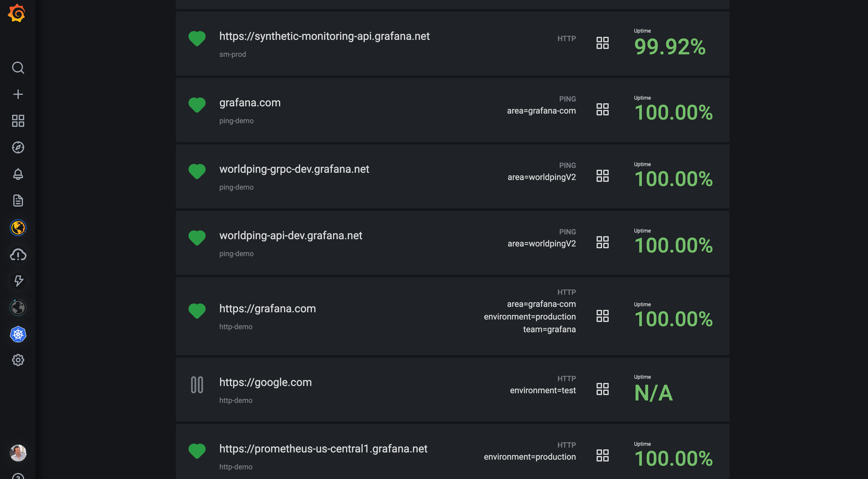
Task: Open Configuration with the gear icon
Action: coord(18,360)
